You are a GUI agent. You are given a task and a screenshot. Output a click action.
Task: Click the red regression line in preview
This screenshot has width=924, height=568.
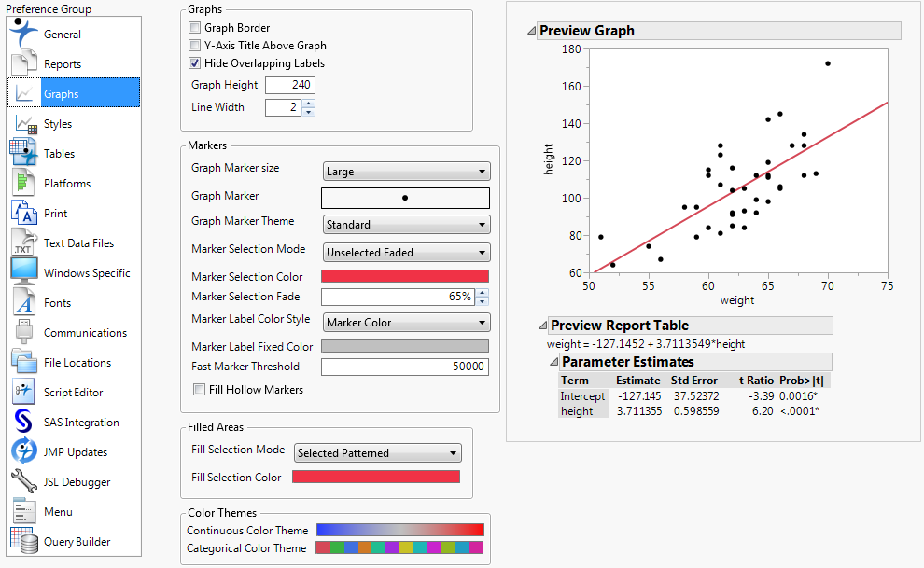[741, 187]
